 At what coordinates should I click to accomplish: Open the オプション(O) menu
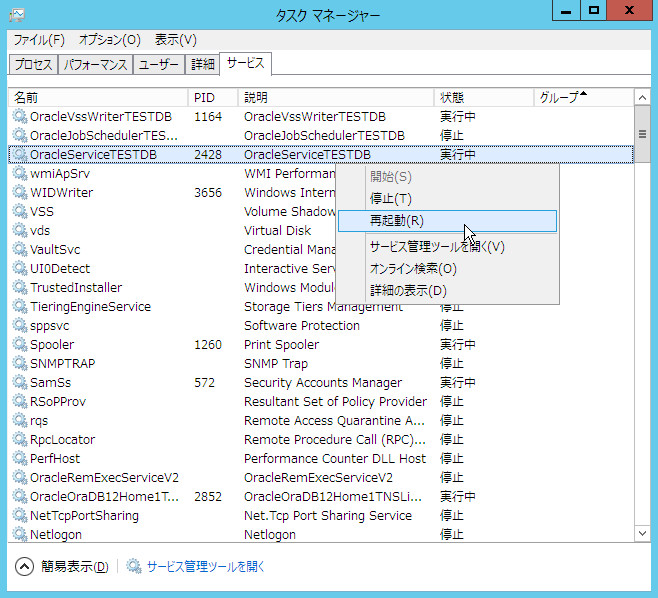110,40
